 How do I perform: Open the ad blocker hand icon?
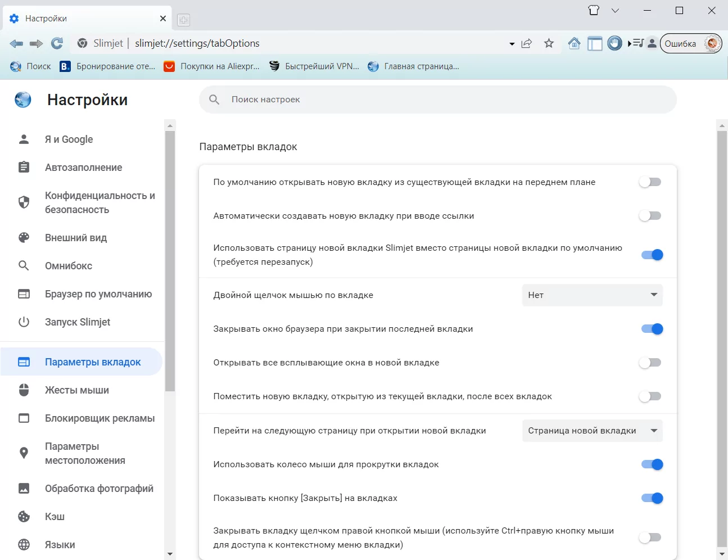(615, 43)
